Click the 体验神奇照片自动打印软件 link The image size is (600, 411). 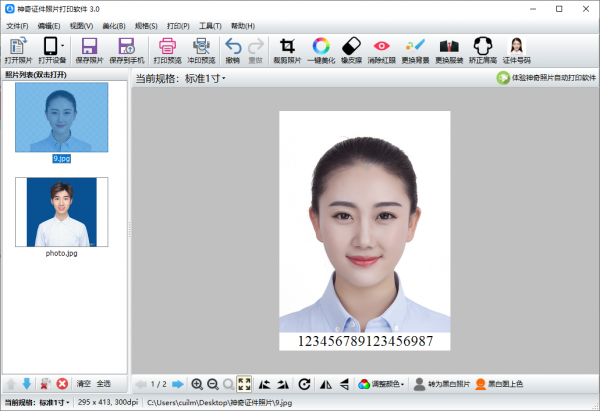(546, 77)
